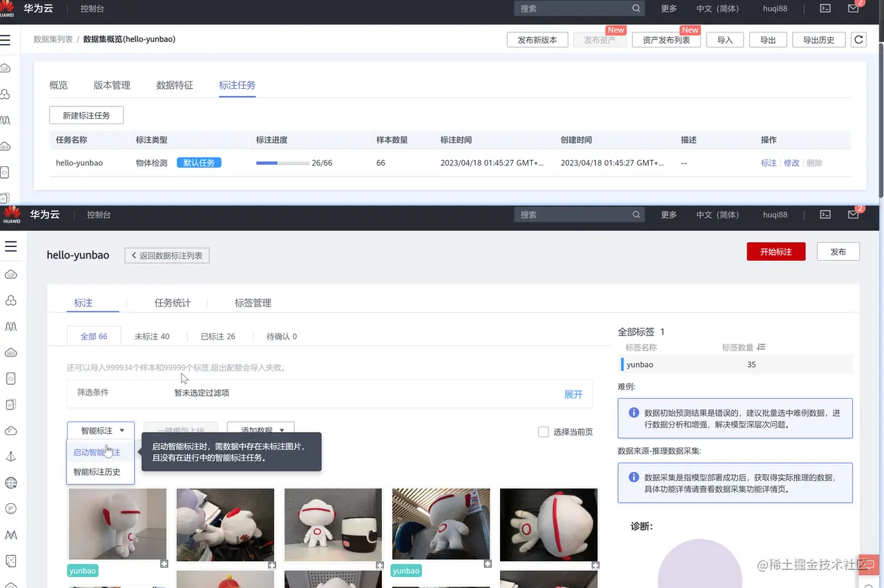
Task: Open 中文（简体） language selector in top header
Action: pos(718,9)
